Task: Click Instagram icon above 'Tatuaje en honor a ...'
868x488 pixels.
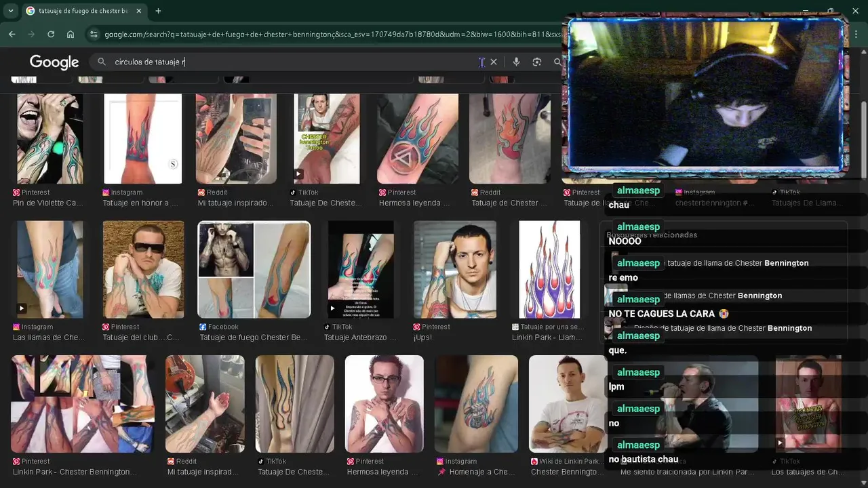Action: 106,192
